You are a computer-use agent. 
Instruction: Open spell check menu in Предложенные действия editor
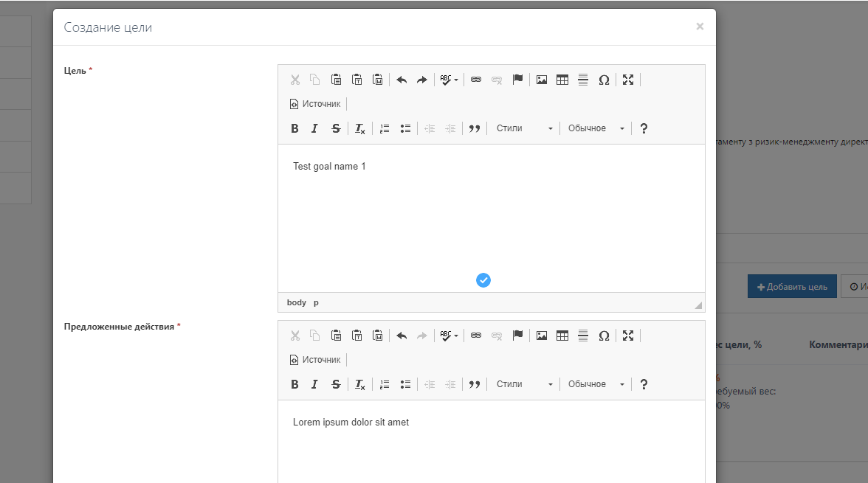449,336
